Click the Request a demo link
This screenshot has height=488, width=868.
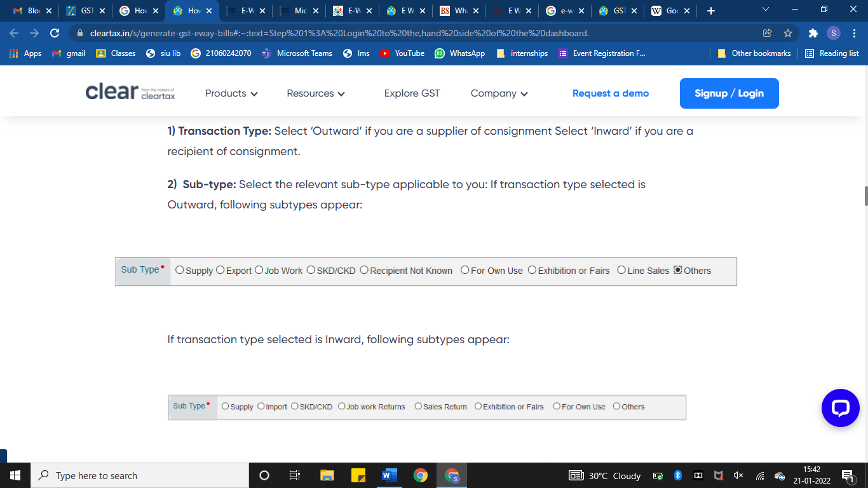[x=611, y=93]
